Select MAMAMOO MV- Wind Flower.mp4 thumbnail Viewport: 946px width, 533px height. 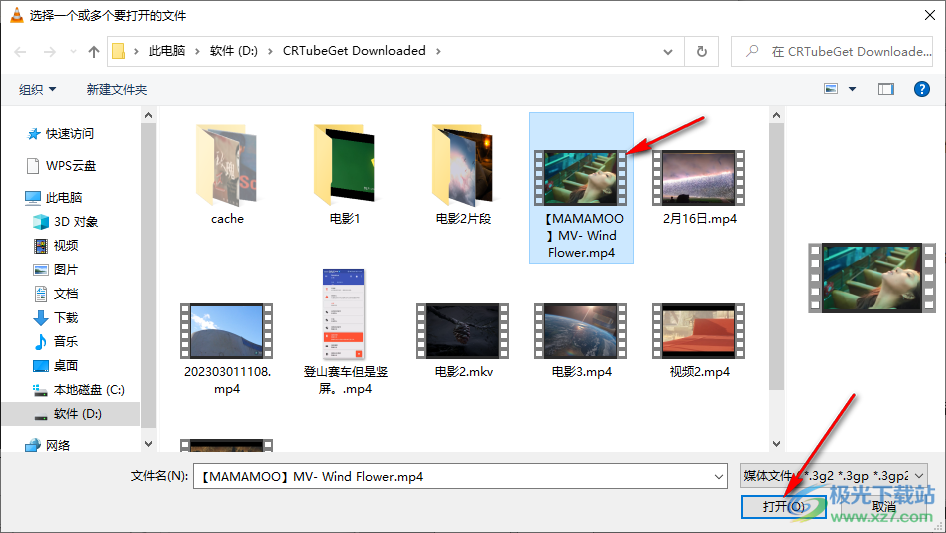[x=581, y=179]
